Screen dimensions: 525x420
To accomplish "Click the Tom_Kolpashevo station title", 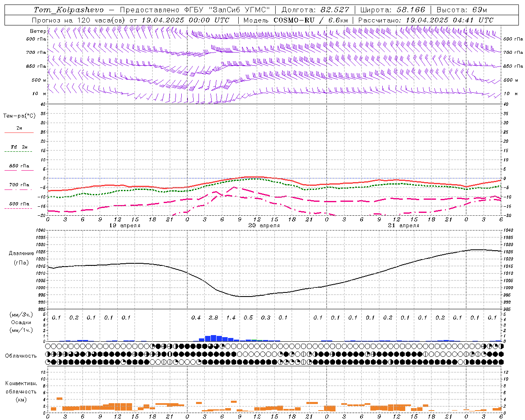I will pyautogui.click(x=68, y=10).
